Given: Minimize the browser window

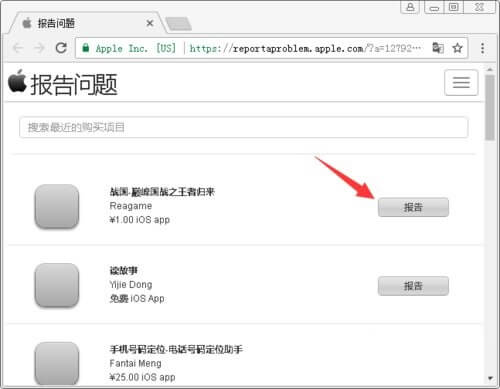Looking at the screenshot, I should (x=434, y=7).
